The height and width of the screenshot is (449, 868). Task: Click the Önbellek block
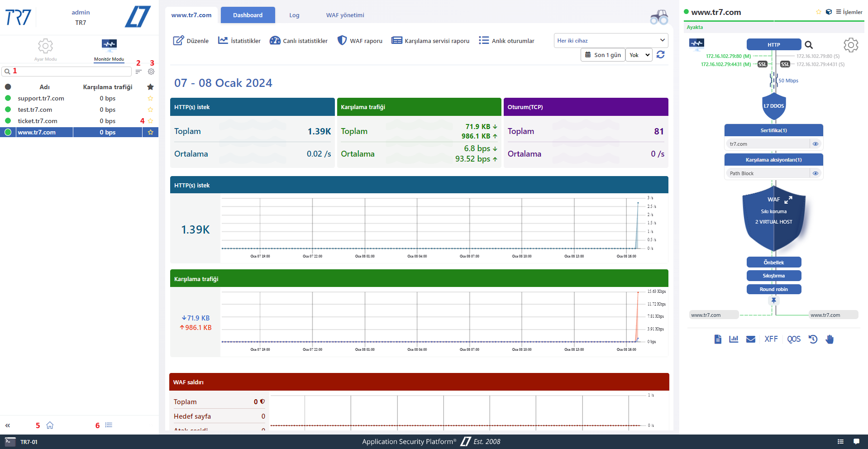(x=774, y=263)
